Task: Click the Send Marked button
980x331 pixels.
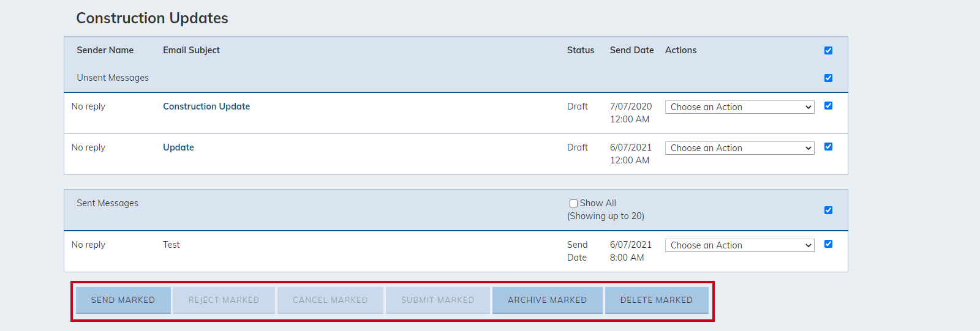Action: pos(123,300)
